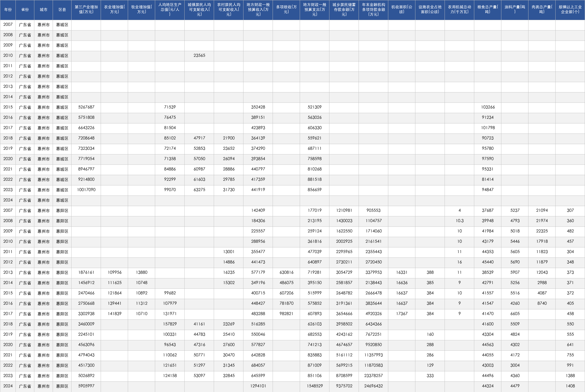Select cell showing 103266 grain output
This screenshot has width=585, height=392.
click(x=488, y=107)
